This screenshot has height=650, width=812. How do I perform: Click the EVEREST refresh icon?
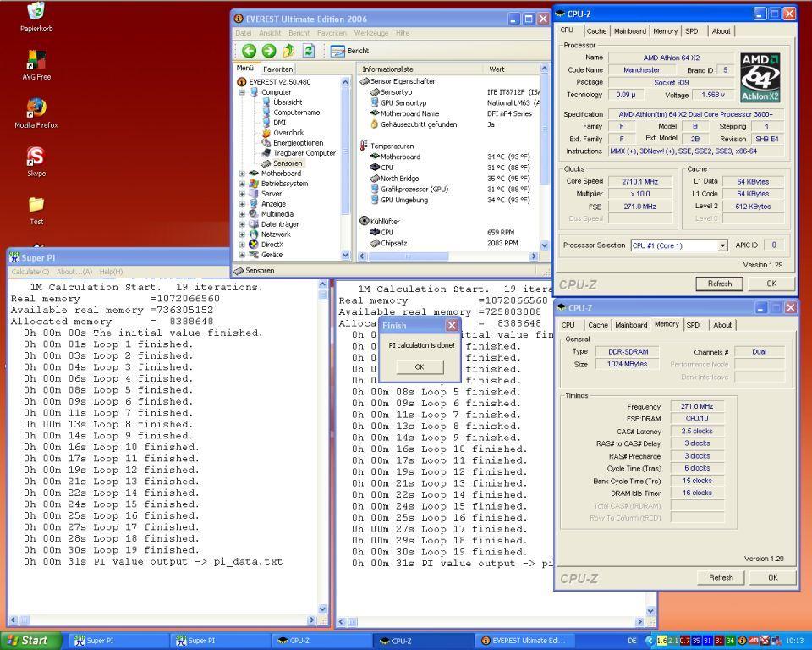pyautogui.click(x=309, y=51)
